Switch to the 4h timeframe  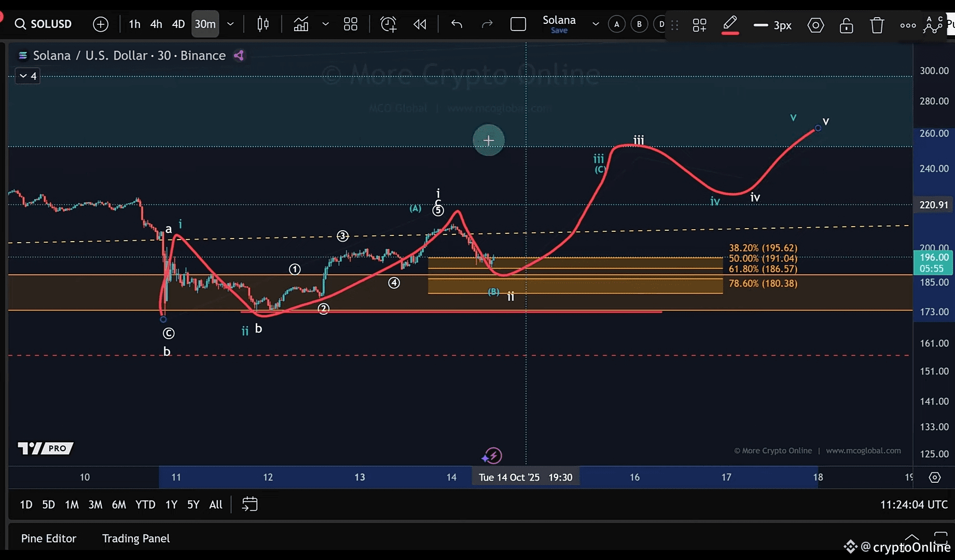(156, 24)
